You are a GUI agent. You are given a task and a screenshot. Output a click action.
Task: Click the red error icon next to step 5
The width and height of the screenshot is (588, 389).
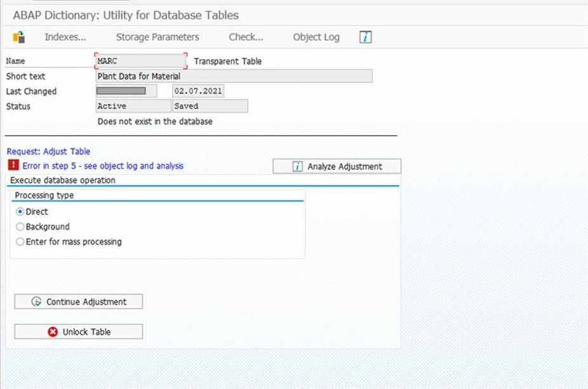[11, 166]
